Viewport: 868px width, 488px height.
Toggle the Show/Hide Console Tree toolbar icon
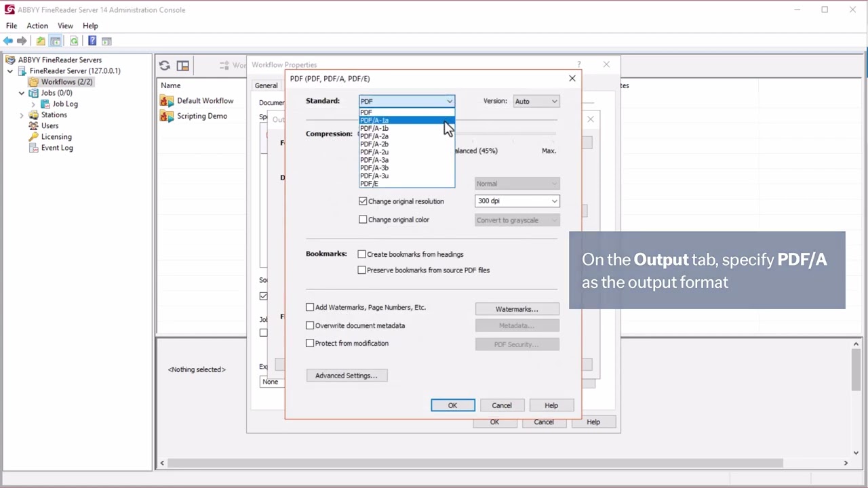(56, 41)
